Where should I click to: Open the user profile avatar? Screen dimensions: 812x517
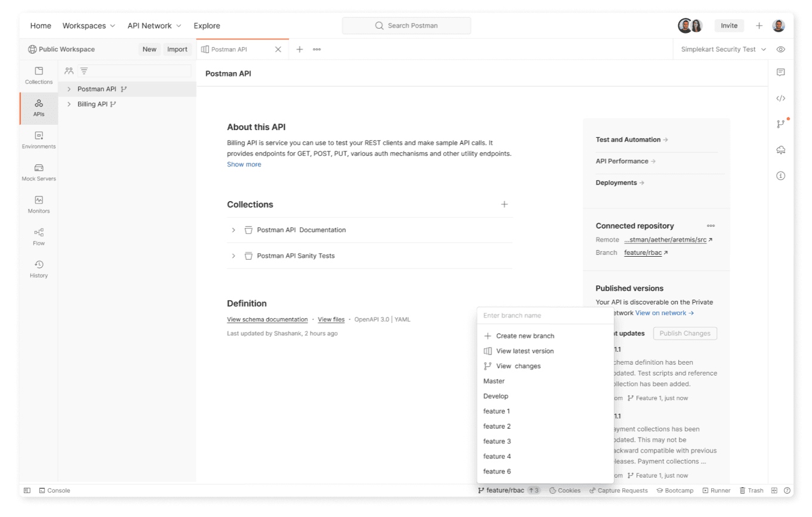pos(778,26)
